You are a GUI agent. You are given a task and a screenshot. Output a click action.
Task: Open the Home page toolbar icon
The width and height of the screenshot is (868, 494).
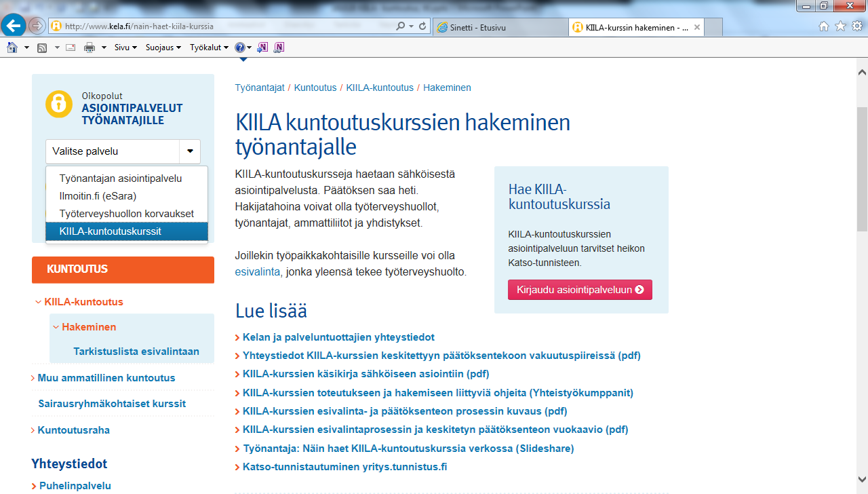point(12,47)
